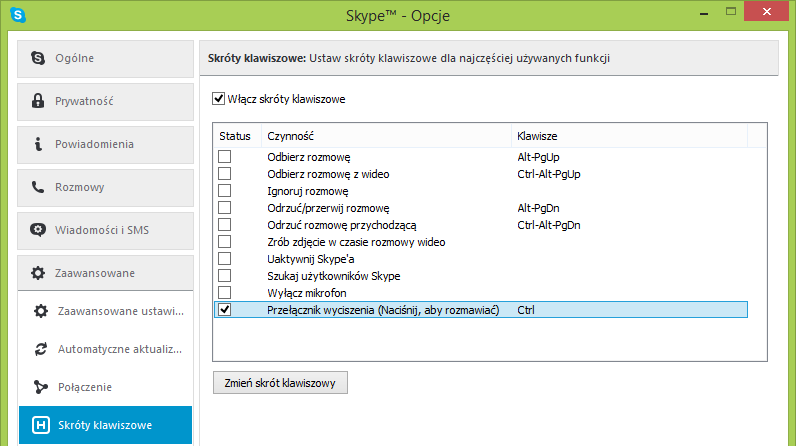796x446 pixels.
Task: Maximize the Skype Opcje window
Action: pyautogui.click(x=731, y=11)
